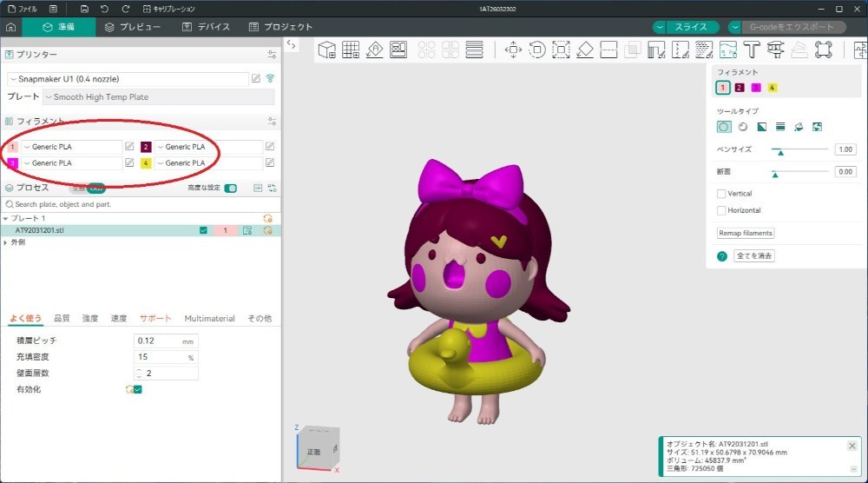Select the triangle tool type
Image resolution: width=868 pixels, height=483 pixels.
click(762, 127)
